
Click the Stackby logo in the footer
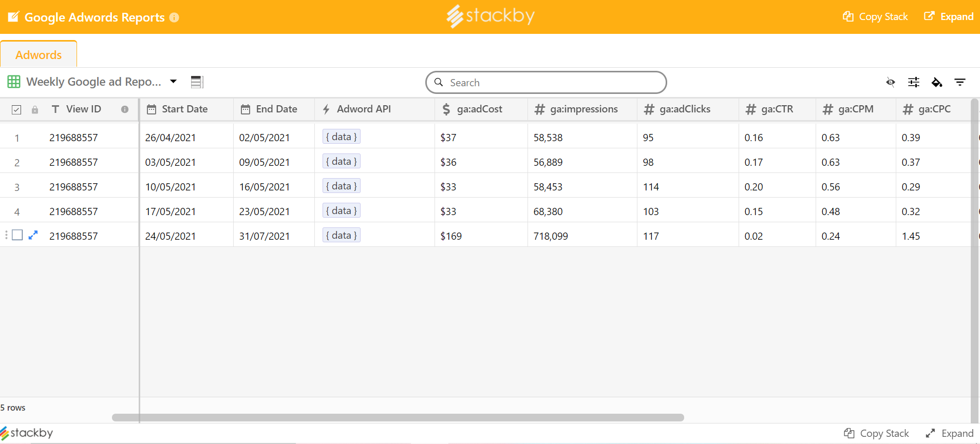[x=27, y=433]
